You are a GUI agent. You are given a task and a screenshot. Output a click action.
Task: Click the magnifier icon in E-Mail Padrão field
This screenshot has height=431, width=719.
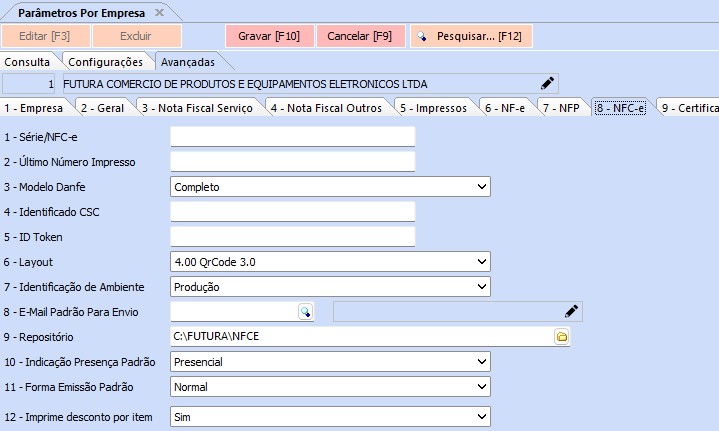coord(306,312)
